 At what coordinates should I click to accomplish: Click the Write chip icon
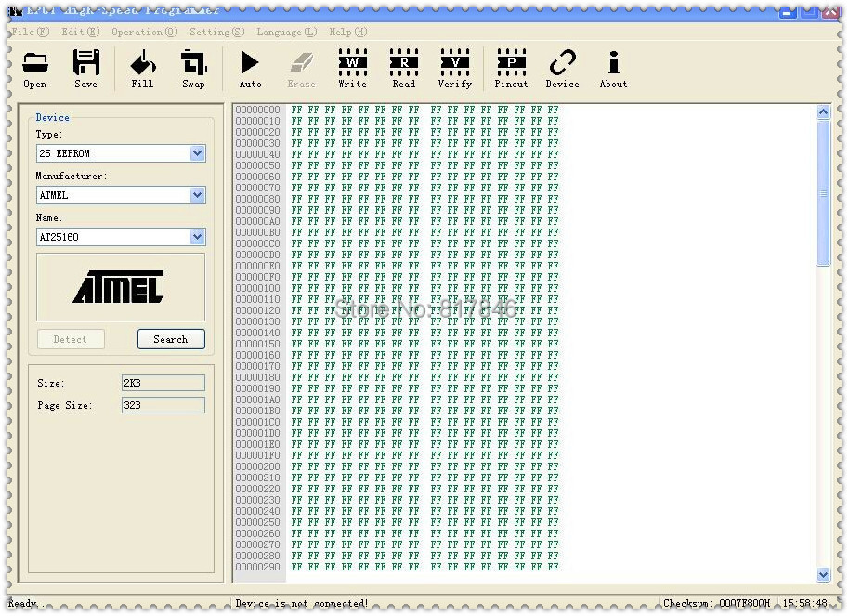(x=352, y=69)
